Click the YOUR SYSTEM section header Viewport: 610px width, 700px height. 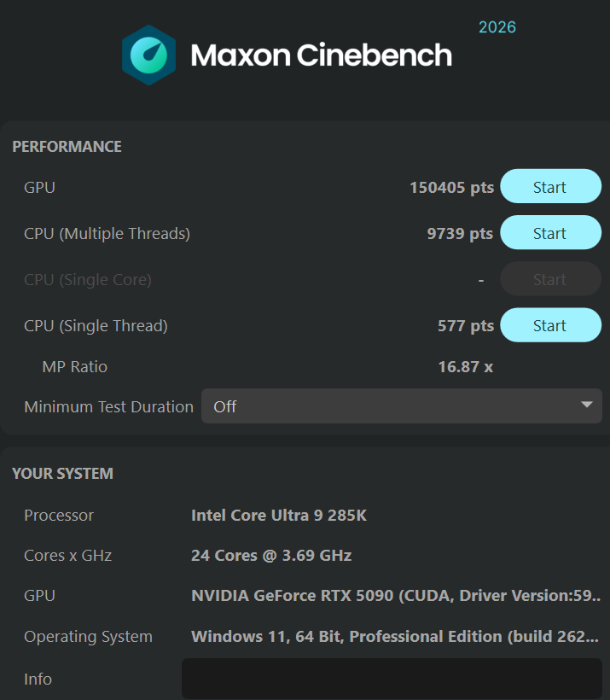click(62, 473)
